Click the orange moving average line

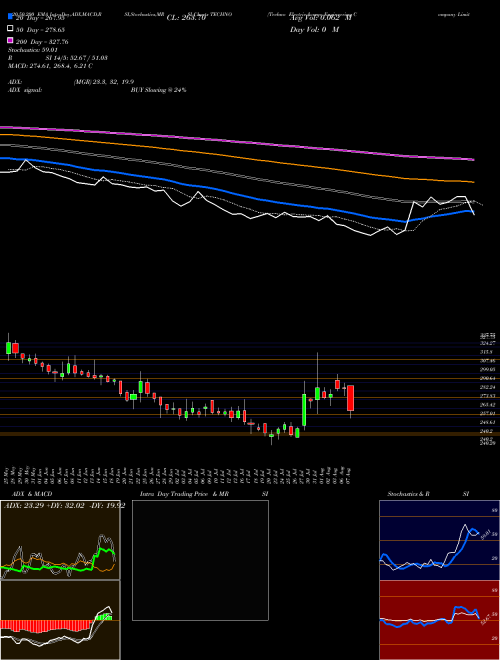236,156
